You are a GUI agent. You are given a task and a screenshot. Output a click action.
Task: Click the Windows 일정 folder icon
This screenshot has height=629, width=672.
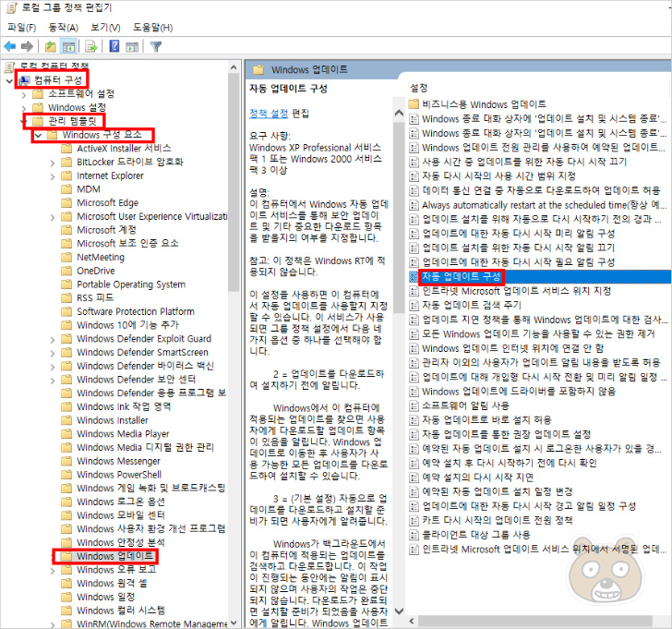click(66, 597)
